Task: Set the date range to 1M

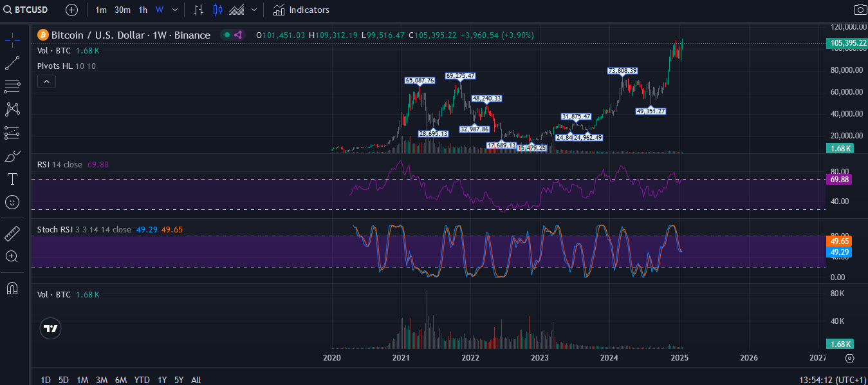Action: (82, 380)
